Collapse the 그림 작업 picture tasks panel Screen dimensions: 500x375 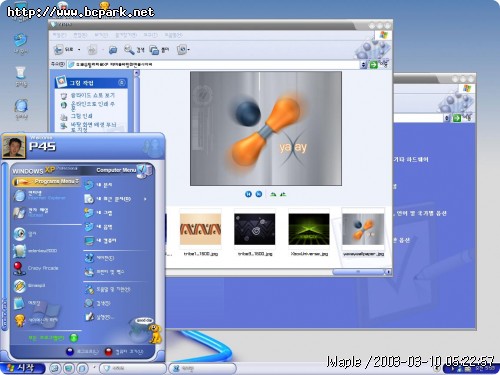(122, 82)
